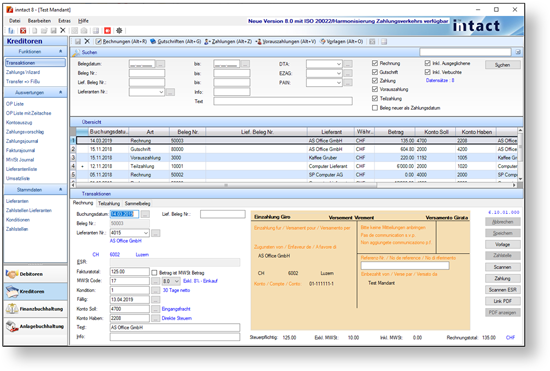Screen dimensions: 550x371
Task: Open settings via the gear icon
Action: (119, 31)
